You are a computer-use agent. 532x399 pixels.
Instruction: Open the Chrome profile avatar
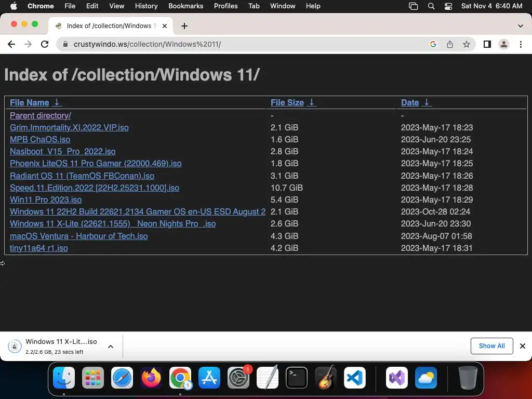tap(504, 44)
